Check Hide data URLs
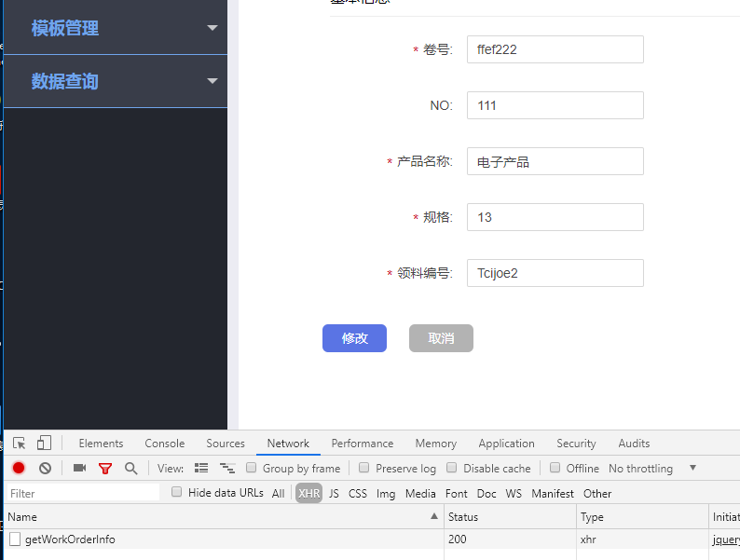The image size is (740, 560). click(176, 492)
